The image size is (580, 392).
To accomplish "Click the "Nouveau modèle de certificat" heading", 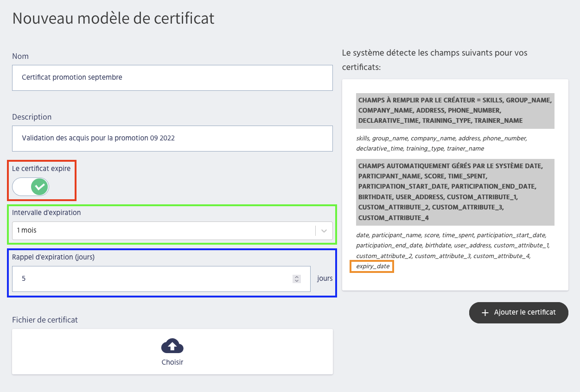I will [113, 19].
